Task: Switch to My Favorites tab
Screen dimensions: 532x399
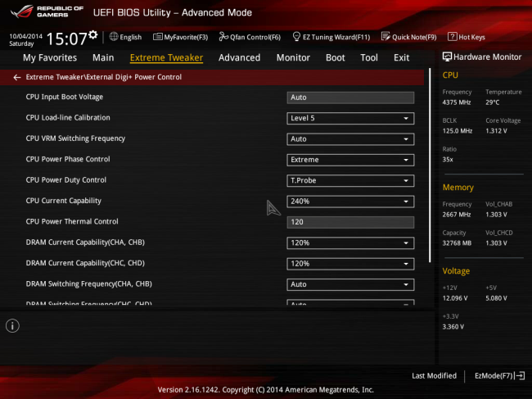Action: tap(50, 57)
